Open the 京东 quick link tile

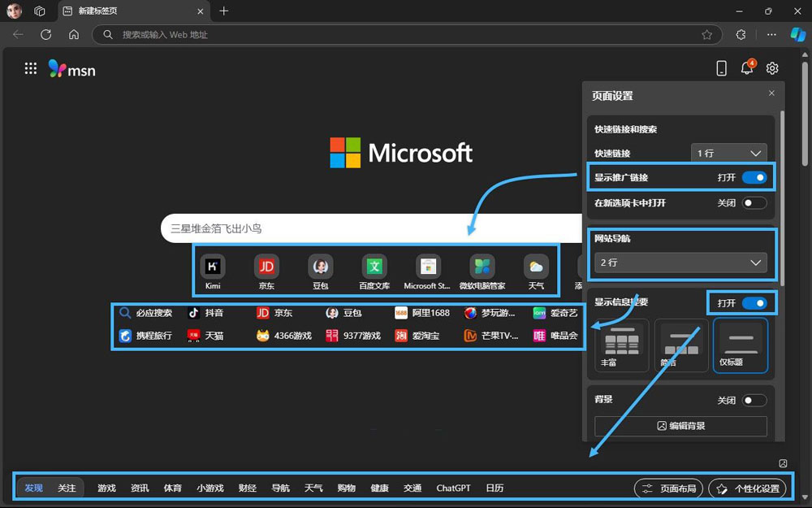click(x=266, y=271)
